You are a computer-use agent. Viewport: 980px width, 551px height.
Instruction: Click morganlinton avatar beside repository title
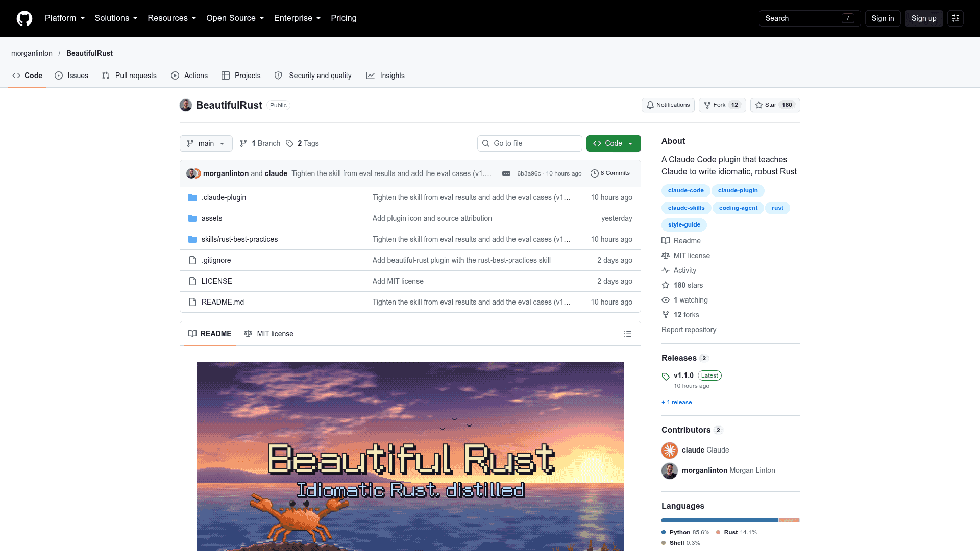pos(186,105)
